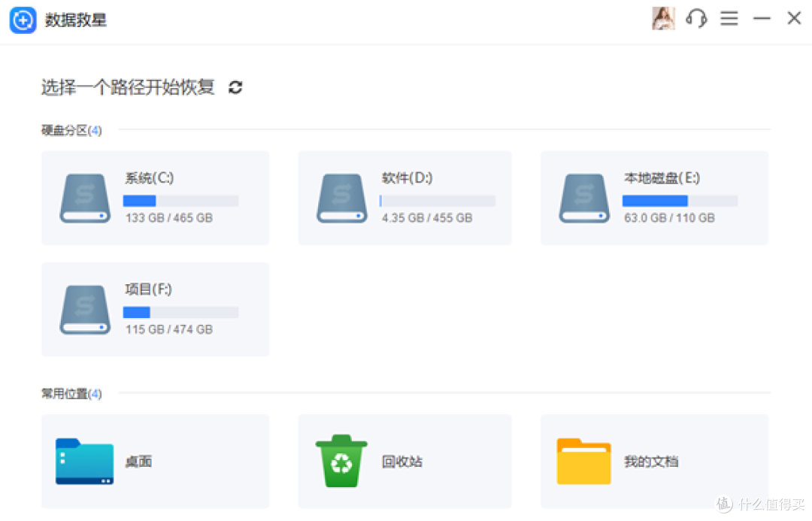Click the F: drive usage bar

180,312
